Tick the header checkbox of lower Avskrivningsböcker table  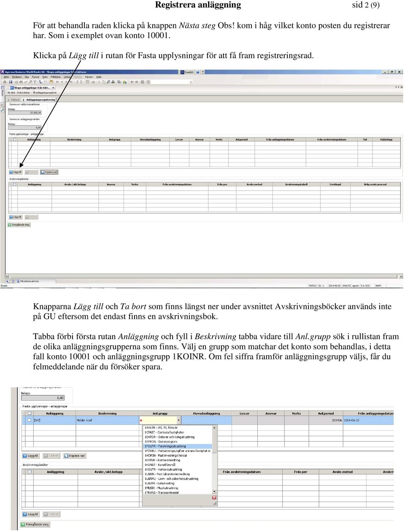tap(30, 472)
